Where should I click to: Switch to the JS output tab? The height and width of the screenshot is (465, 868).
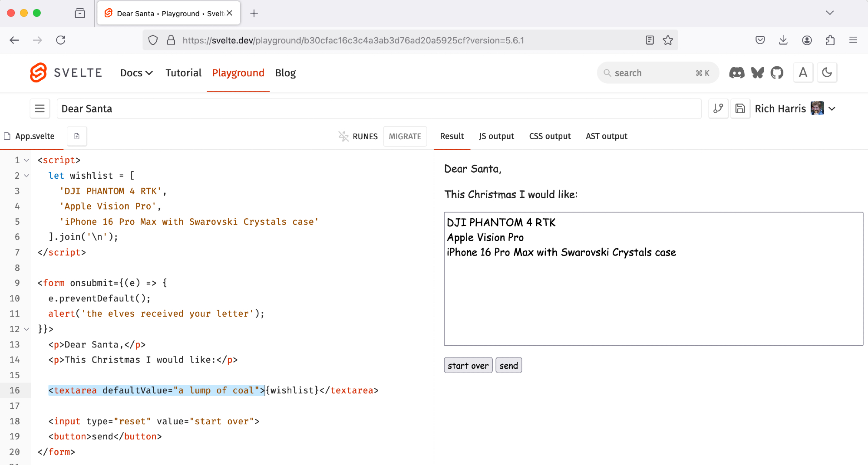tap(496, 136)
